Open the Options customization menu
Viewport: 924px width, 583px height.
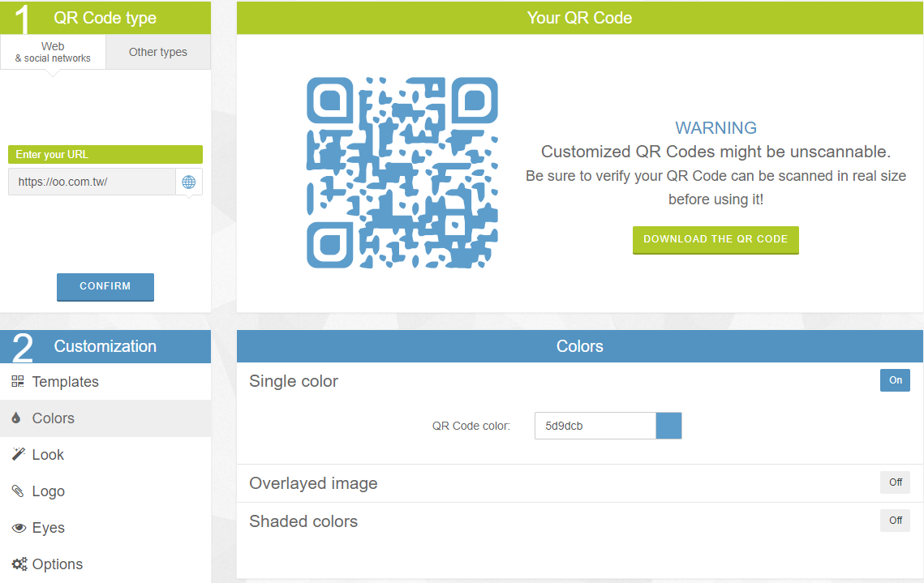105,564
